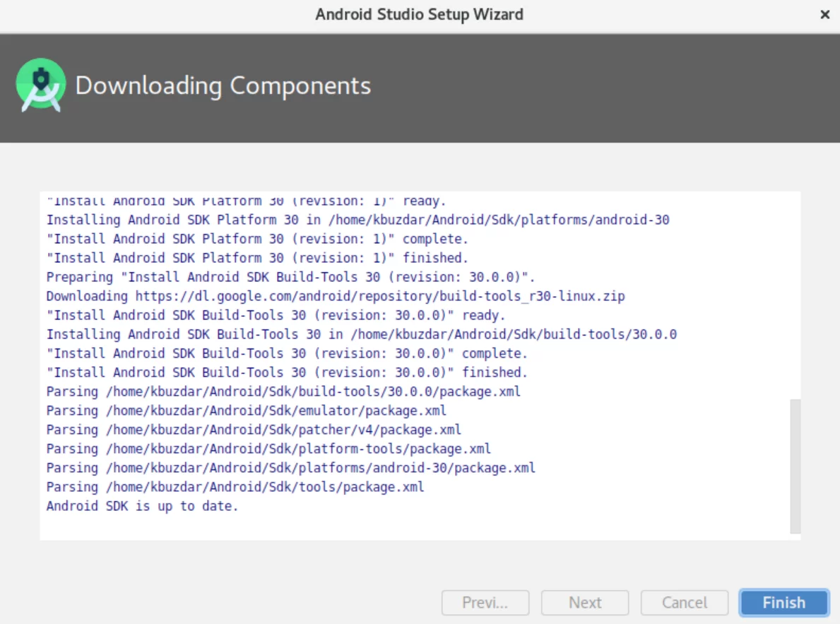Screen dimensions: 840x624
Task: Click the 'Downloading Components' heading
Action: (x=223, y=86)
